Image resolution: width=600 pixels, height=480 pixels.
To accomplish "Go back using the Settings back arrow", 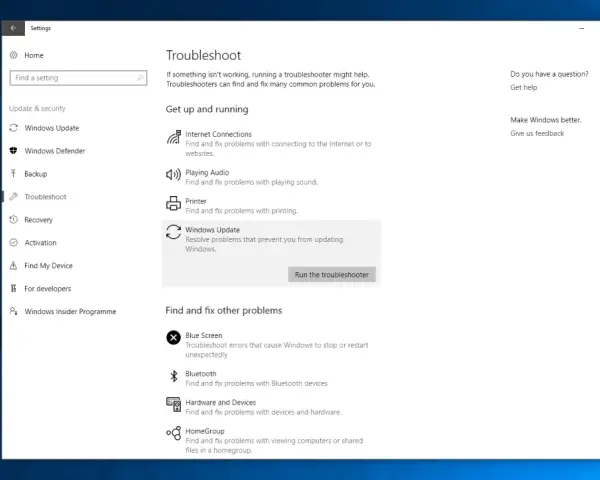I will tap(13, 28).
